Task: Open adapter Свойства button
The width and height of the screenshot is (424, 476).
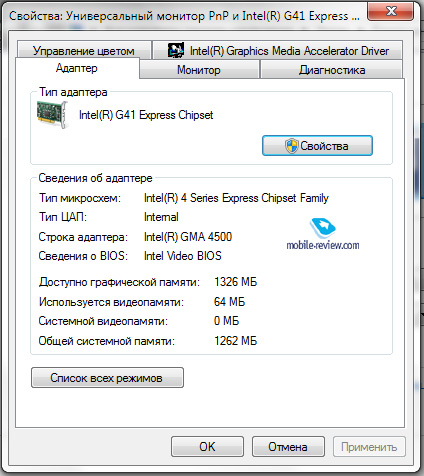Action: pyautogui.click(x=317, y=146)
